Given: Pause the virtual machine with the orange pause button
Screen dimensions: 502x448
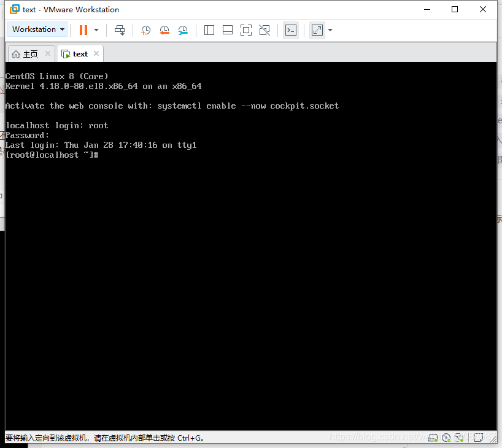Looking at the screenshot, I should [x=83, y=30].
